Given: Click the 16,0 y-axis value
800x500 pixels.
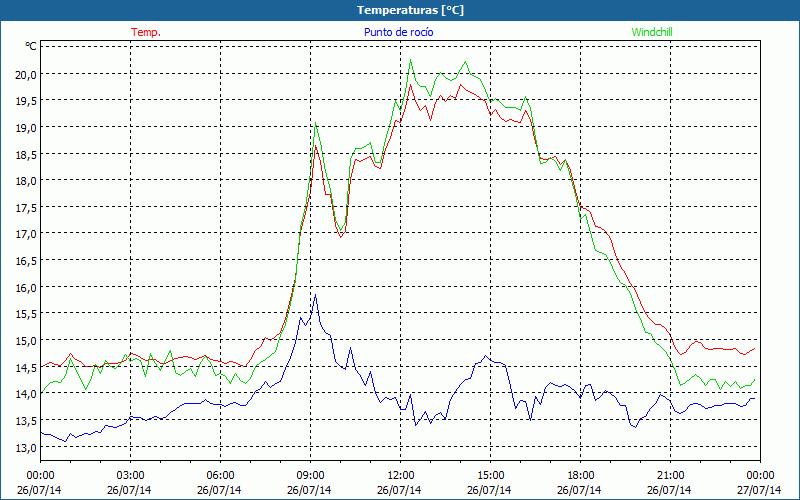Looking at the screenshot, I should [x=26, y=287].
